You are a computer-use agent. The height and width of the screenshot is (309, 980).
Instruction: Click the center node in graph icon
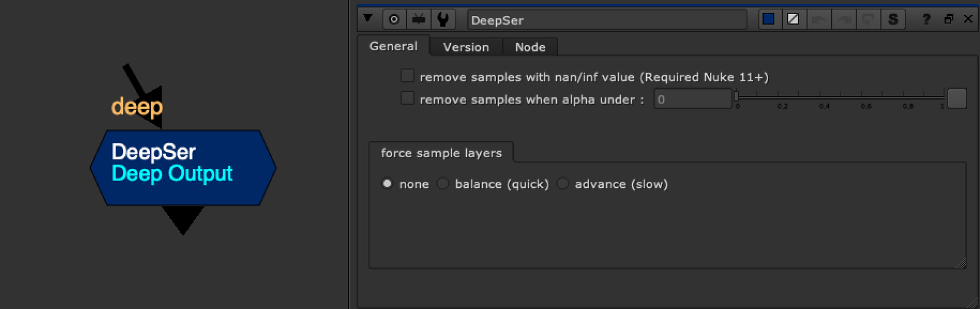[x=394, y=20]
